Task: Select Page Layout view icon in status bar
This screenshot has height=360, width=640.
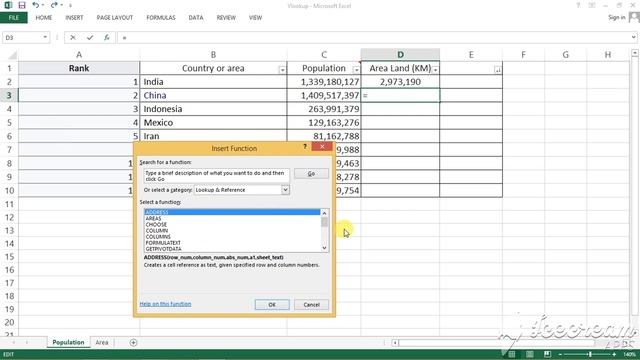Action: tap(529, 354)
